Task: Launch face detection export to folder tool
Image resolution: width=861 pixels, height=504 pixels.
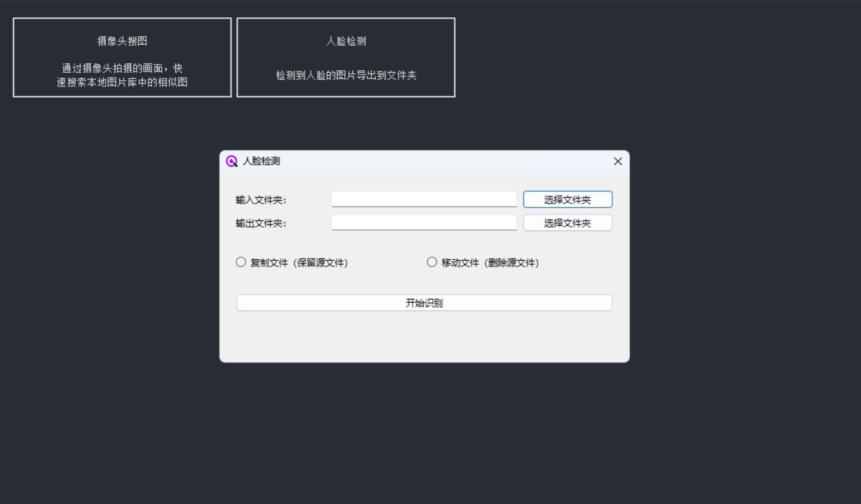Action: (x=346, y=58)
